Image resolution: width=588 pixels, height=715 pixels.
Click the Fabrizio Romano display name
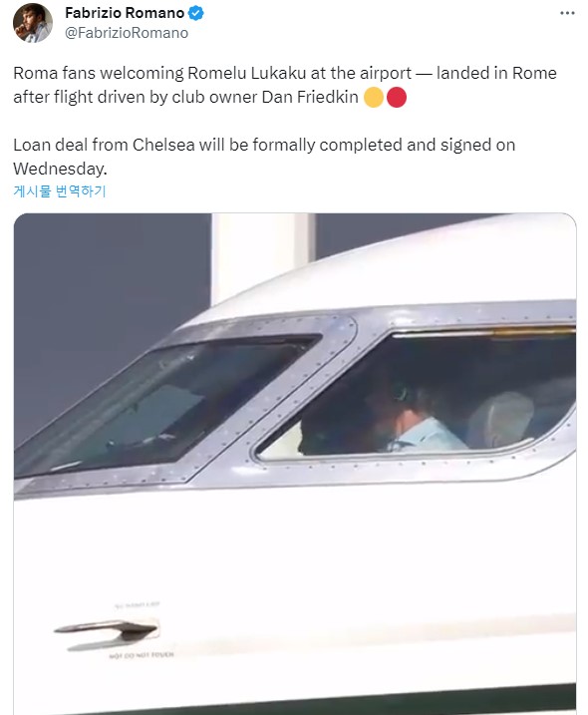125,13
